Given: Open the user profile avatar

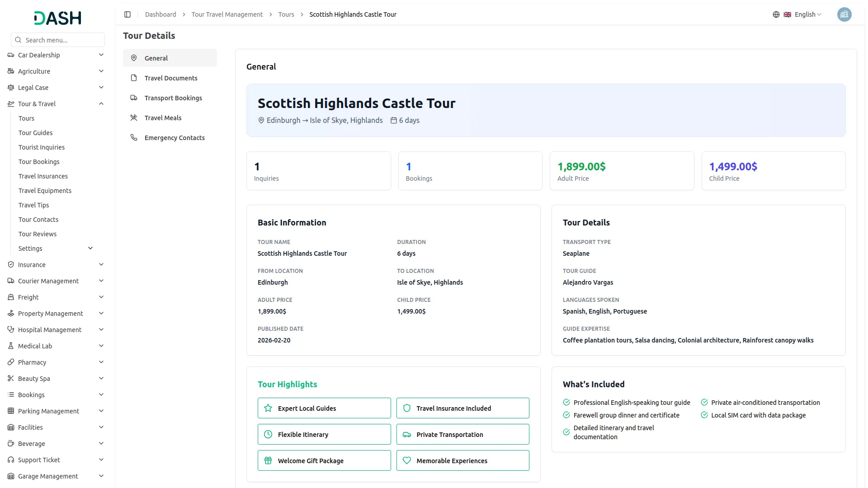Looking at the screenshot, I should (x=844, y=14).
